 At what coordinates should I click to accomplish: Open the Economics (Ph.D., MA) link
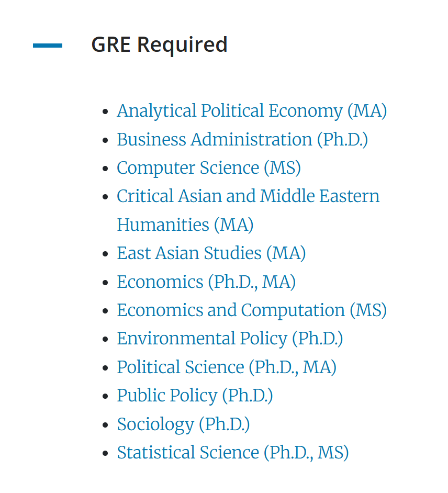206,282
